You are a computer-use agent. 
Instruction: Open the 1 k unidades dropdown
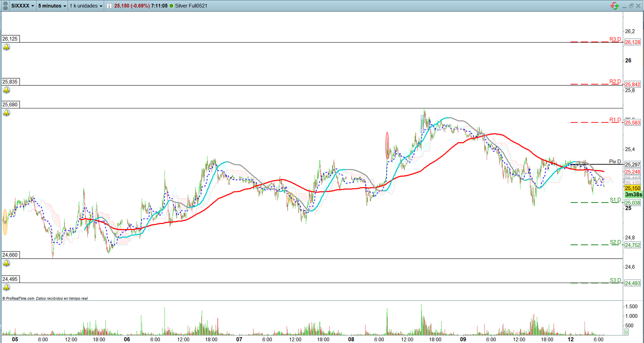[86, 6]
